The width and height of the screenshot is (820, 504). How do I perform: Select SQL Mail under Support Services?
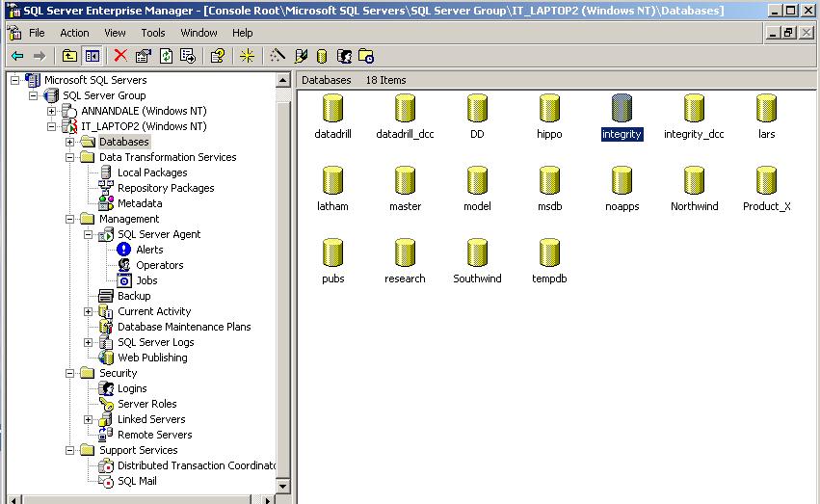137,481
